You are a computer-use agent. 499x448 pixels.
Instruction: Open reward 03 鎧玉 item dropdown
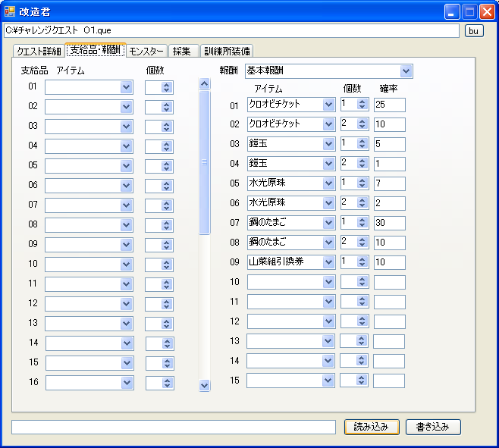click(328, 144)
